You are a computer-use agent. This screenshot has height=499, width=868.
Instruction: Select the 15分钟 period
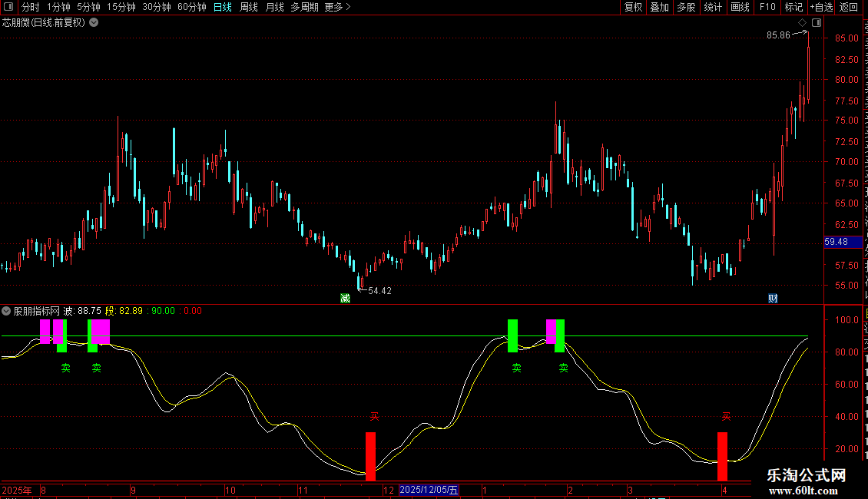click(x=121, y=7)
